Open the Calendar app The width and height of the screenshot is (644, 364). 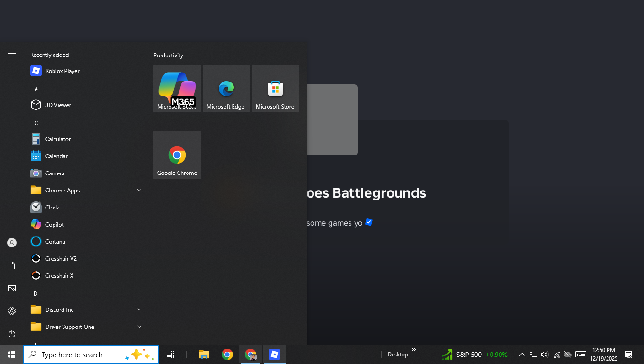click(85, 156)
